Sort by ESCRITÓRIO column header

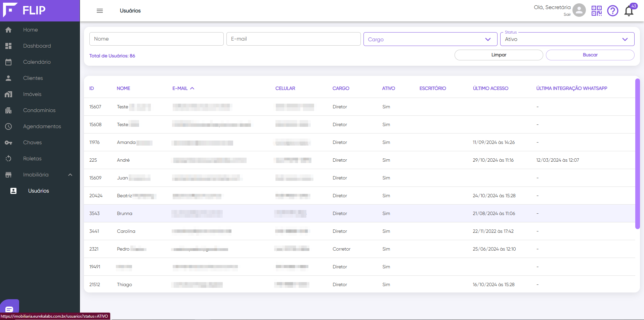[433, 88]
